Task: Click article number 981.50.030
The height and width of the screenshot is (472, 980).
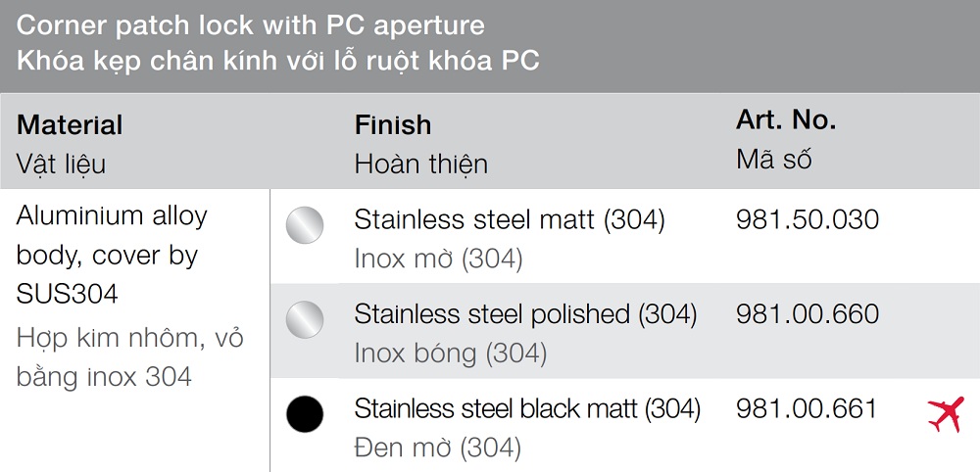Action: point(807,219)
